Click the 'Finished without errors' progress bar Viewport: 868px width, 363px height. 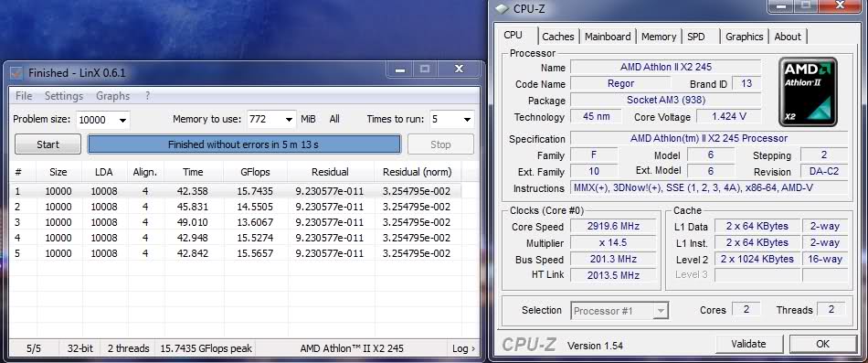click(x=244, y=144)
